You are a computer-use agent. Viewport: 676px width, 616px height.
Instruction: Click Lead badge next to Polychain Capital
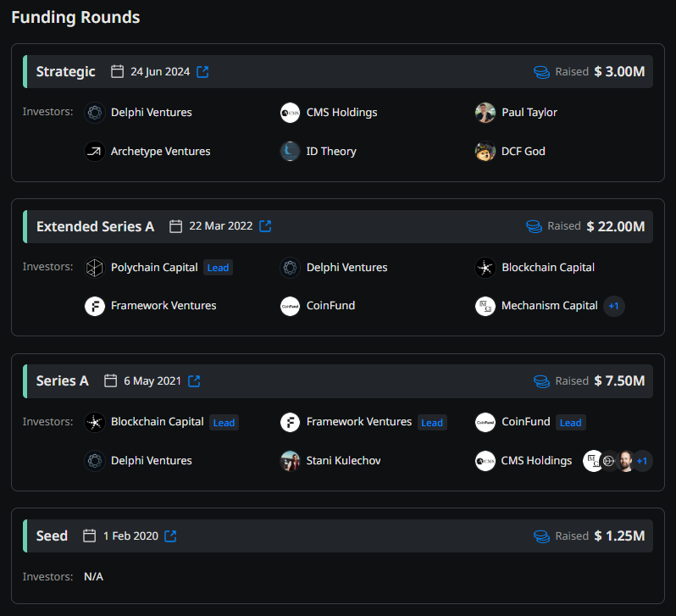click(x=219, y=268)
